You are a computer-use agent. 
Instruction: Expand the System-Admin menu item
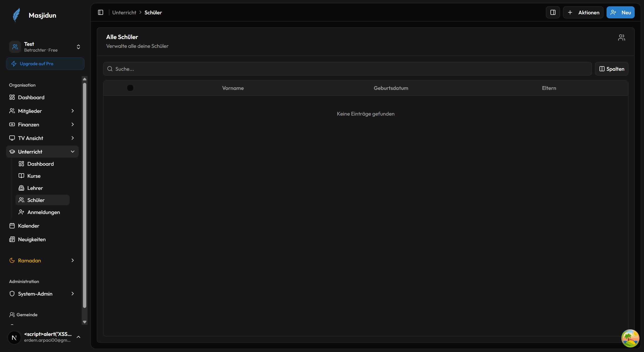coord(35,294)
